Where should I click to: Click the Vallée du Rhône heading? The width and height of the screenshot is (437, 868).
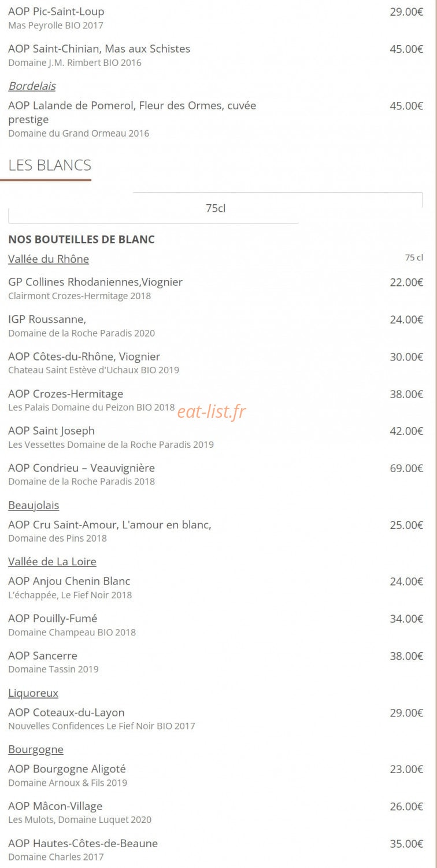[x=49, y=259]
